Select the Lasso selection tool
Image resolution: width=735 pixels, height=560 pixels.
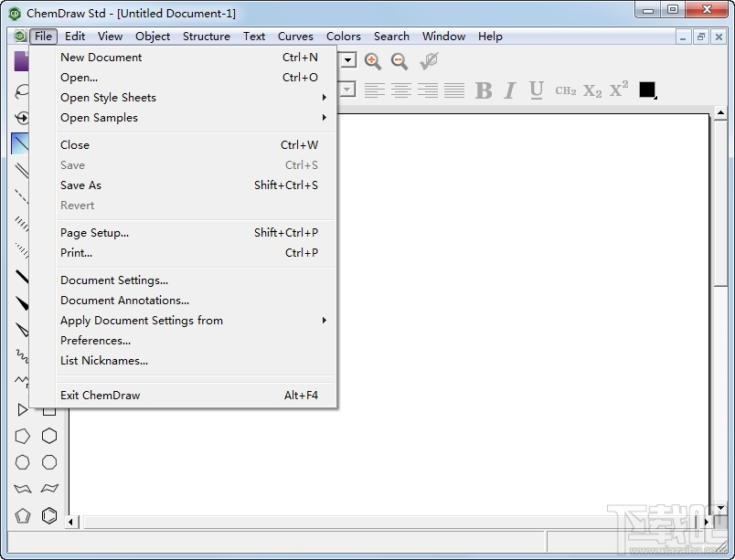coord(22,90)
